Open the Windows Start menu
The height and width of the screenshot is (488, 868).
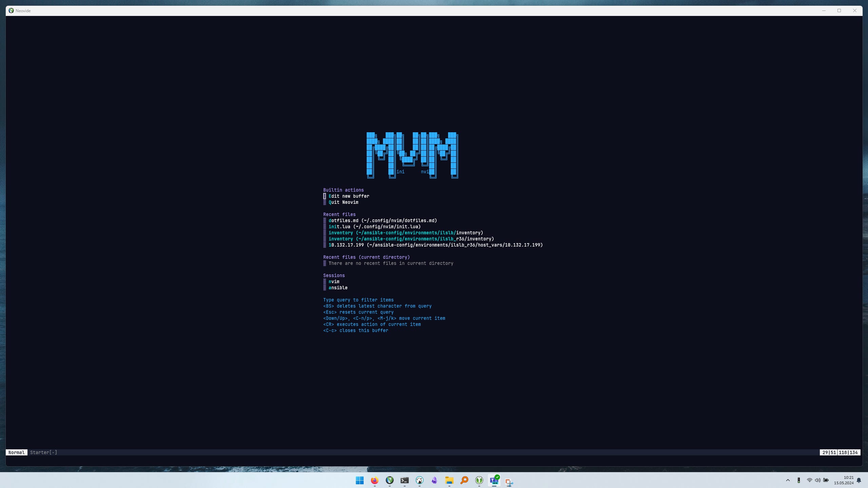point(360,480)
